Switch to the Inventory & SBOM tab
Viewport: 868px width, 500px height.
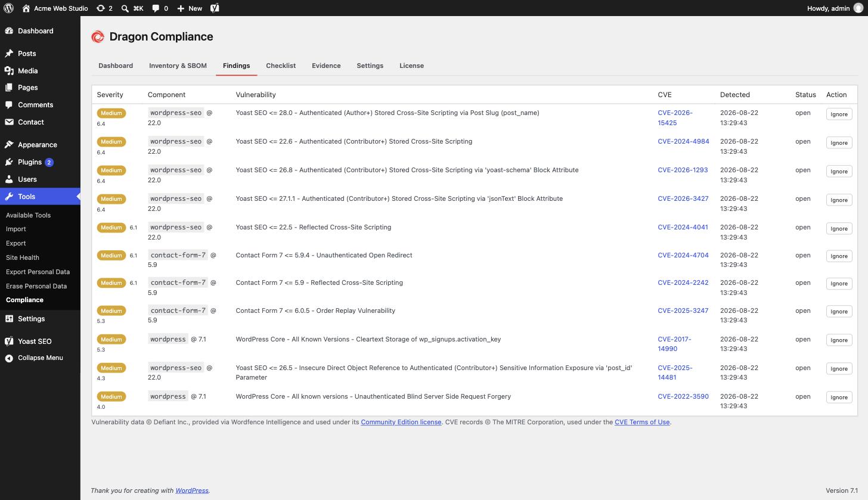[x=178, y=66]
